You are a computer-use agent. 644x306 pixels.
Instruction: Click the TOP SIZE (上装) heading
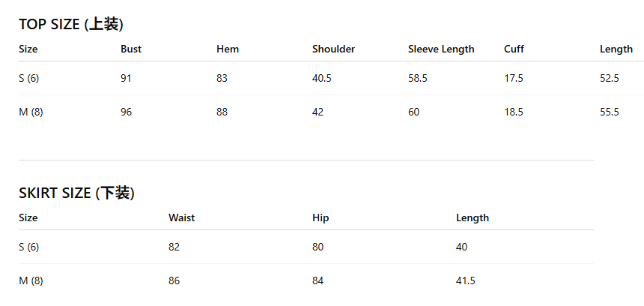coord(71,25)
